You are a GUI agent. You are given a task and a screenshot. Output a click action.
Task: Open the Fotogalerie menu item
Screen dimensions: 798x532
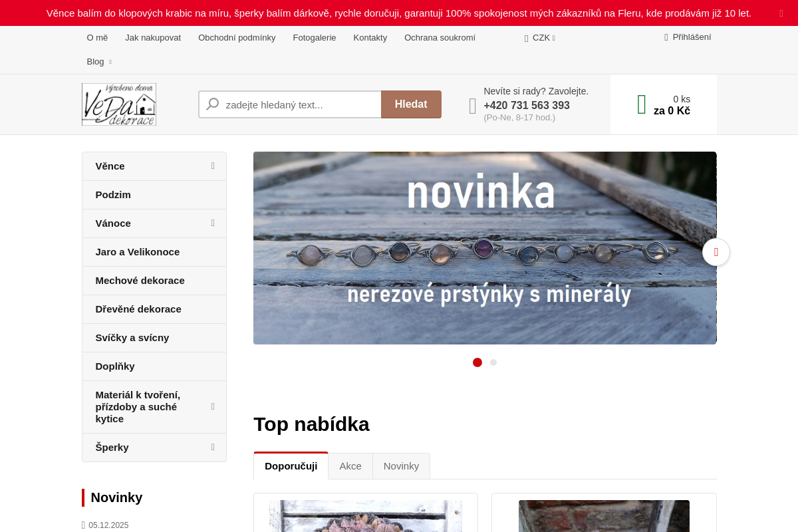coord(315,38)
